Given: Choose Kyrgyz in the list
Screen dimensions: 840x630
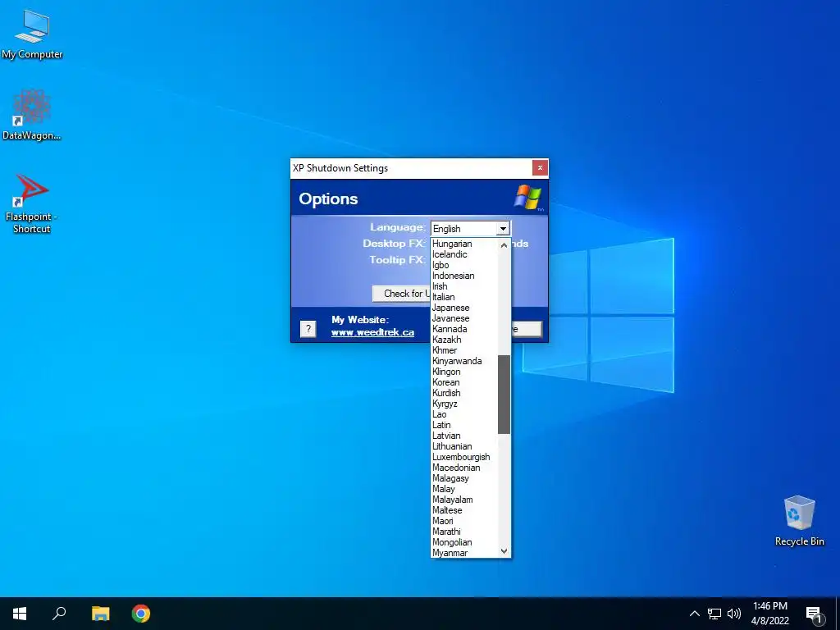Looking at the screenshot, I should (465, 404).
